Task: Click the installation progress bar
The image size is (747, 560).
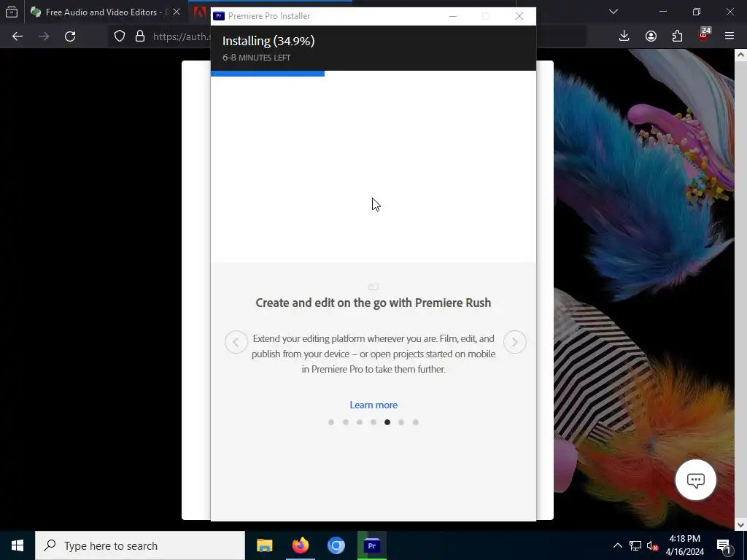Action: pyautogui.click(x=373, y=74)
